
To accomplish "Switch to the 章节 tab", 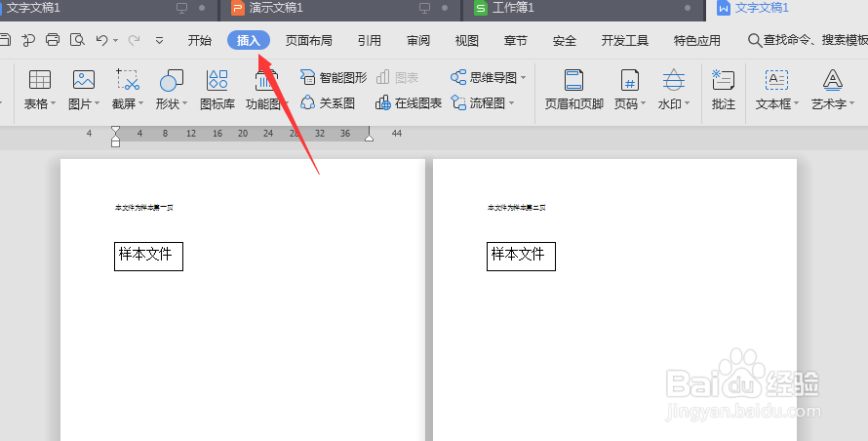I will pyautogui.click(x=515, y=40).
